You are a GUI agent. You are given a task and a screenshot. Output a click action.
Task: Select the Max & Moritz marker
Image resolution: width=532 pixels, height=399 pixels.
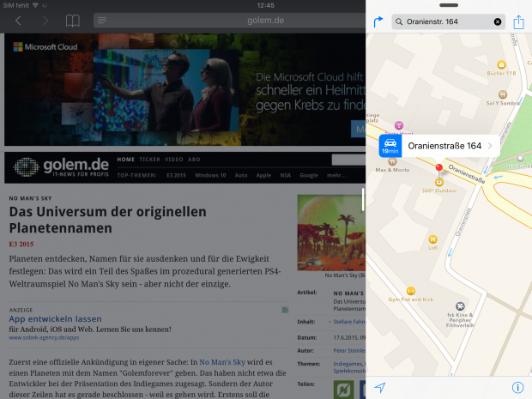[392, 161]
